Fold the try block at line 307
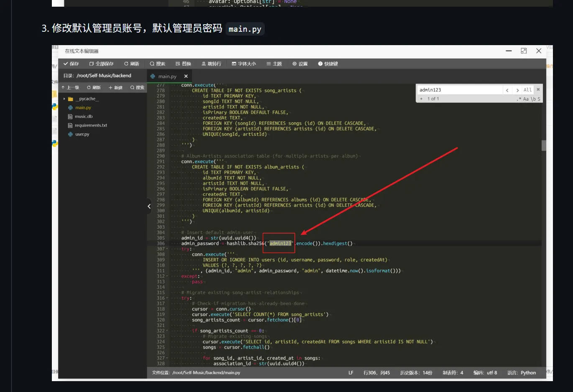 point(167,249)
